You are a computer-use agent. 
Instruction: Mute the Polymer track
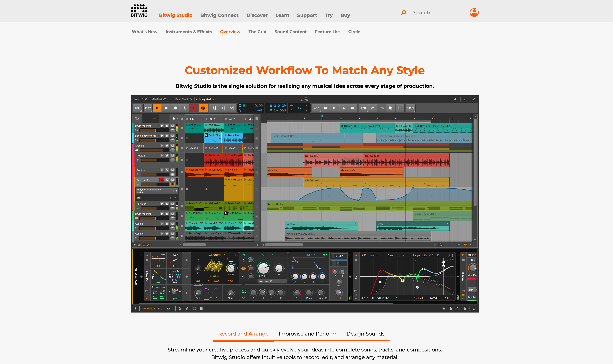click(172, 204)
